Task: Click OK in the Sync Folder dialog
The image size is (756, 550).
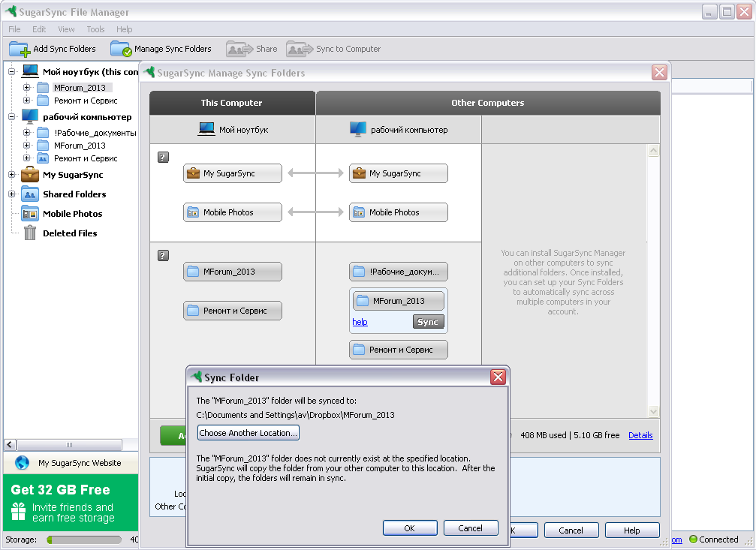Action: coord(410,527)
